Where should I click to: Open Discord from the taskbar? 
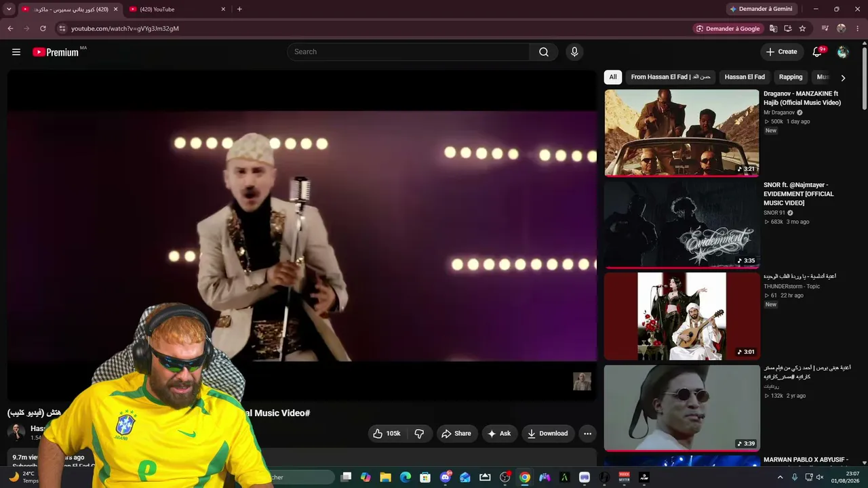coord(446,477)
